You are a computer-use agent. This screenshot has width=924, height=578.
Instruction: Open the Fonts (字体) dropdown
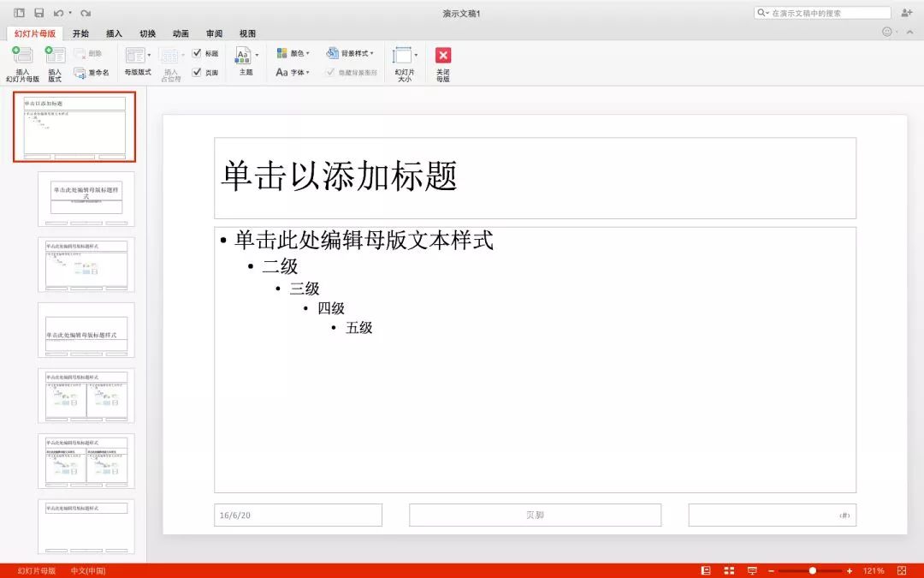pos(293,73)
